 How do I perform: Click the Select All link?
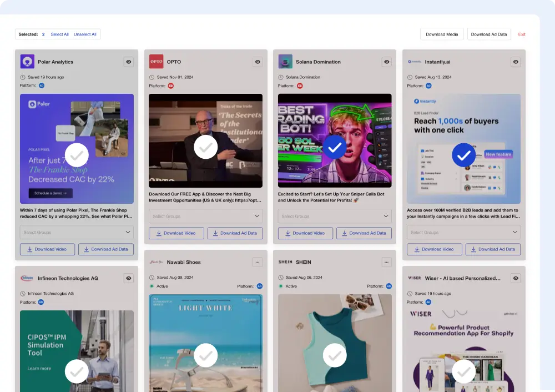[59, 34]
